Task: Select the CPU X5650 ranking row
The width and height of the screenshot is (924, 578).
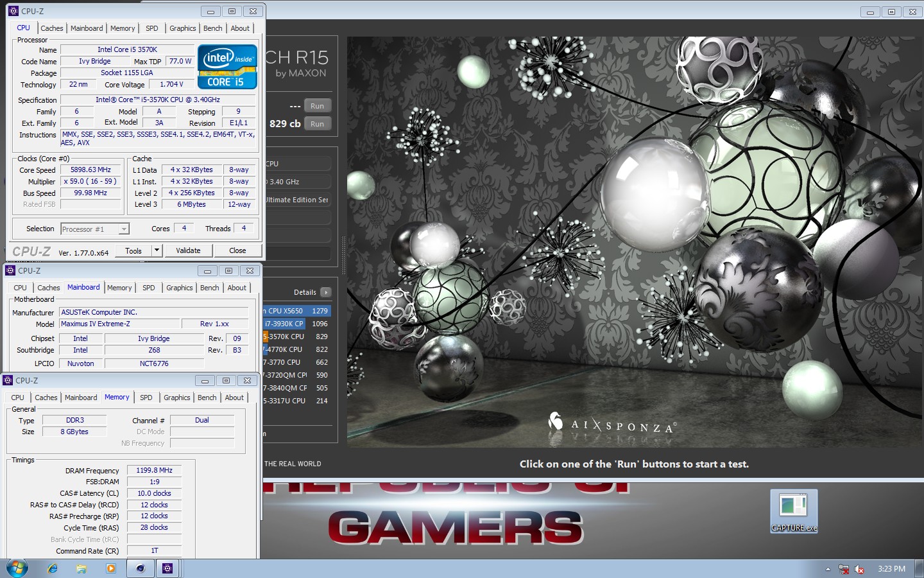Action: point(296,311)
